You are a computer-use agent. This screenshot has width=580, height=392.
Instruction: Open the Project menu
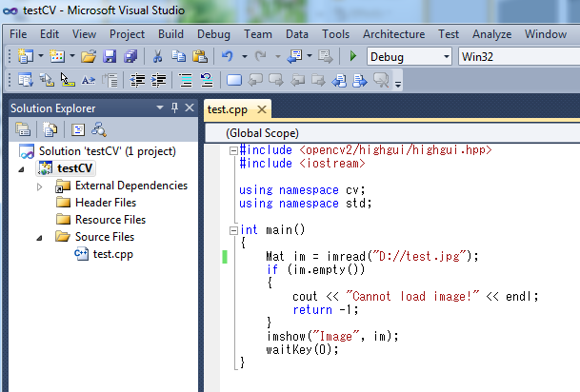[x=127, y=34]
